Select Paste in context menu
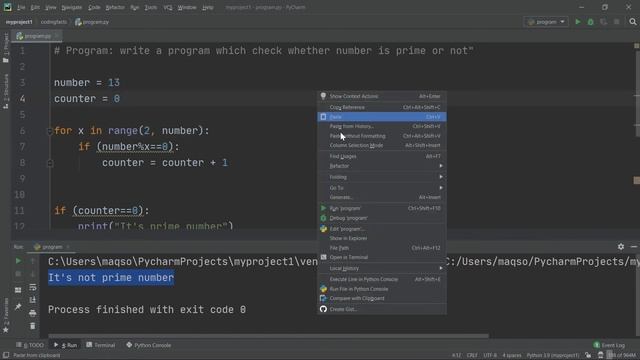Viewport: 640px width, 360px height. (382, 117)
